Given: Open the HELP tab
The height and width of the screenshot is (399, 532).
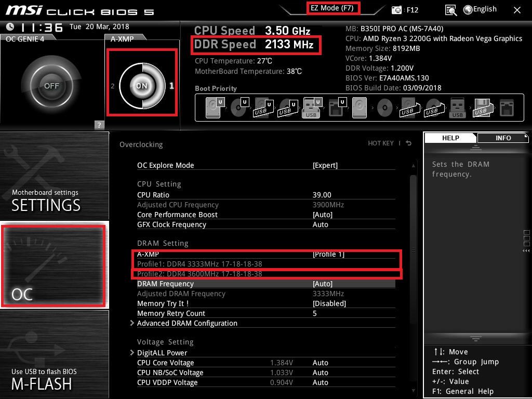Looking at the screenshot, I should pos(450,138).
